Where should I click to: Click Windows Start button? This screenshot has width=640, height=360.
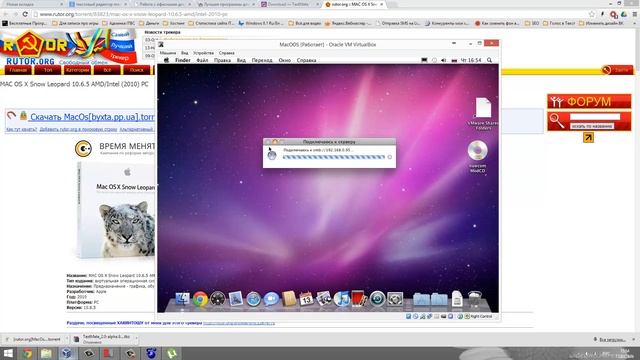8,353
